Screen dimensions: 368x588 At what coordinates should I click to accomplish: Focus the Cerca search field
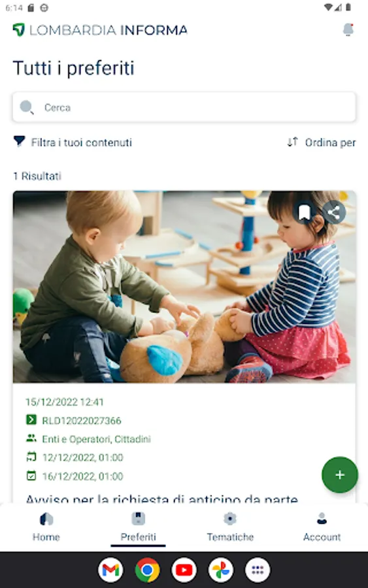coord(184,107)
